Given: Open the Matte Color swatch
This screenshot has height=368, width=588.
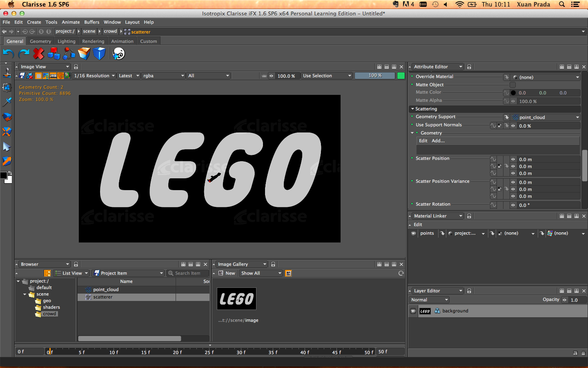Looking at the screenshot, I should [513, 93].
